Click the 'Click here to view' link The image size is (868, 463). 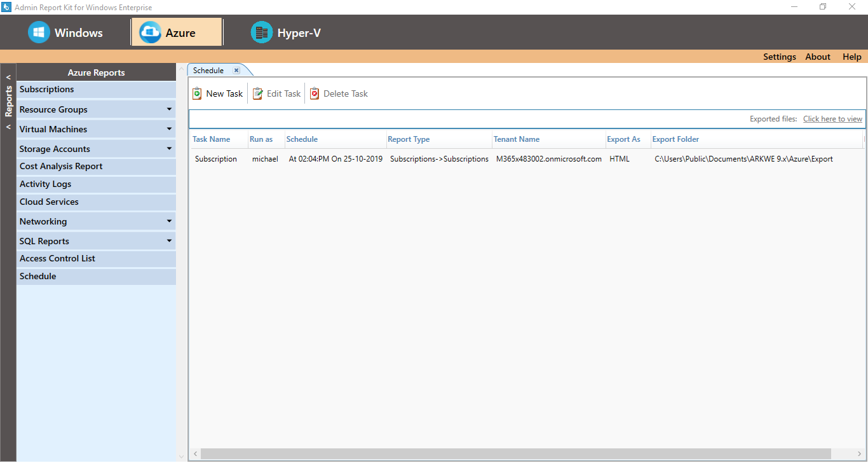click(x=832, y=119)
